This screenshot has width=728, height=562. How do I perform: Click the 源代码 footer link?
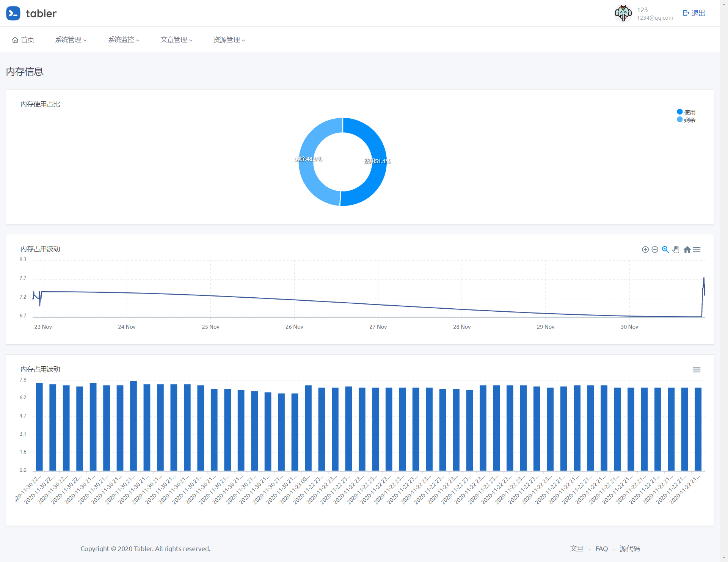(629, 549)
